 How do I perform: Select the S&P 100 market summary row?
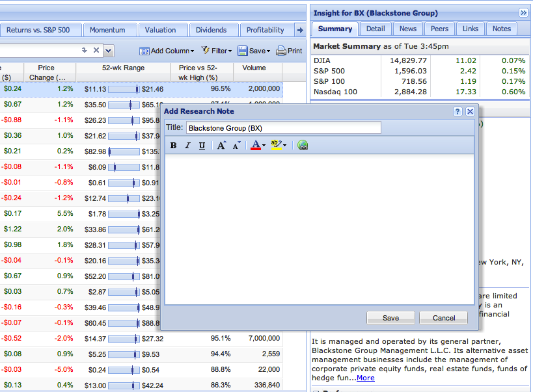pyautogui.click(x=420, y=81)
